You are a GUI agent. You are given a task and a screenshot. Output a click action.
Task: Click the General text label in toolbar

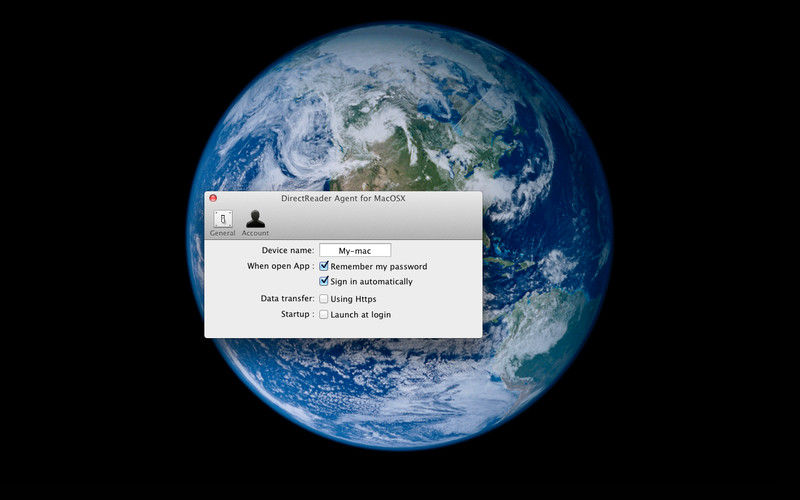(x=222, y=233)
